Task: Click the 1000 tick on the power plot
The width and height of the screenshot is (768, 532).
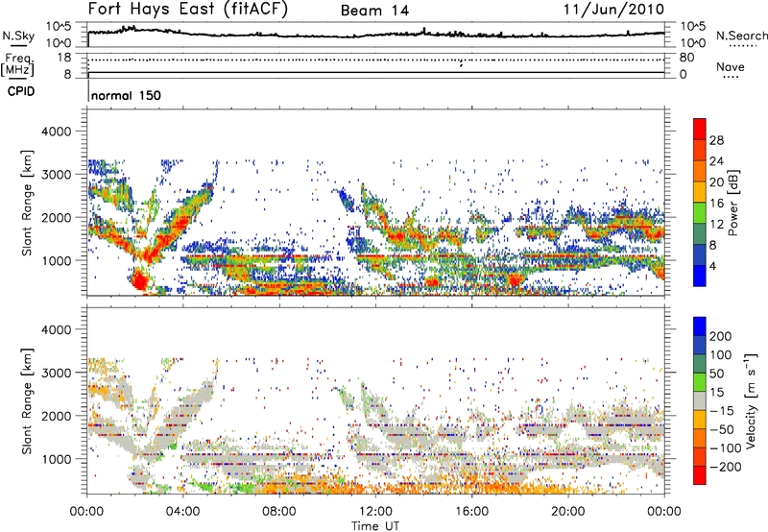Action: point(57,260)
